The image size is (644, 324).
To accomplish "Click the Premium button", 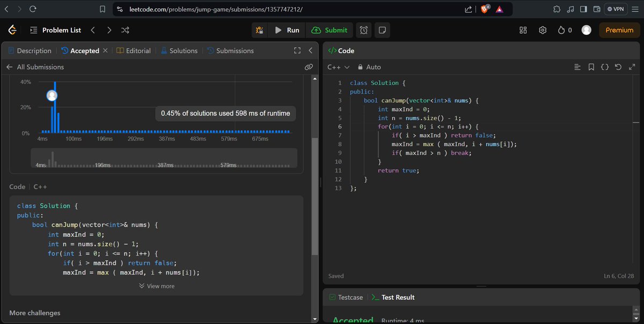I will pyautogui.click(x=619, y=30).
